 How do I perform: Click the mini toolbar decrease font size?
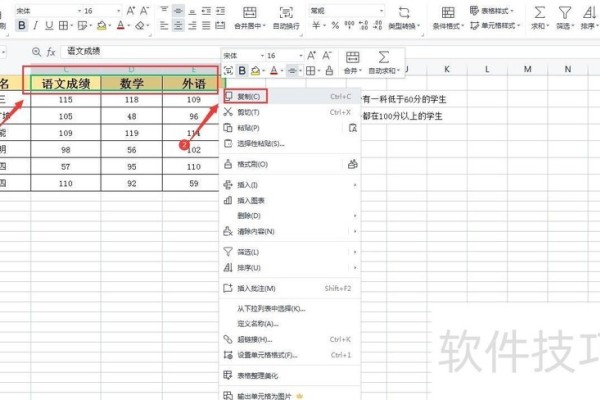(326, 56)
